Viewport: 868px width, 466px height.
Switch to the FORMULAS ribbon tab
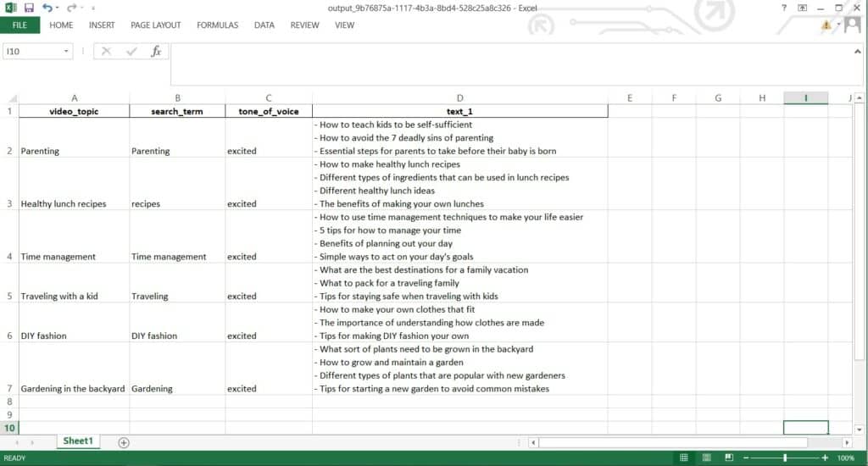click(x=217, y=25)
